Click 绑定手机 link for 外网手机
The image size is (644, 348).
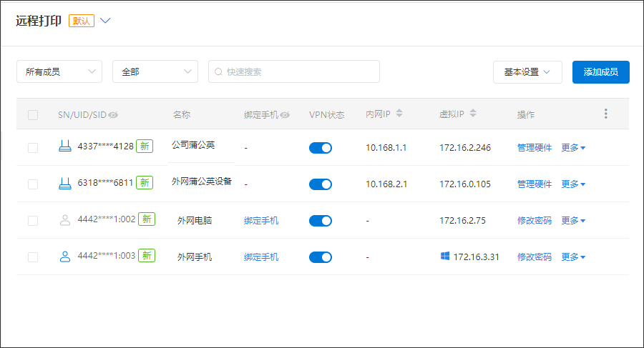click(x=261, y=257)
